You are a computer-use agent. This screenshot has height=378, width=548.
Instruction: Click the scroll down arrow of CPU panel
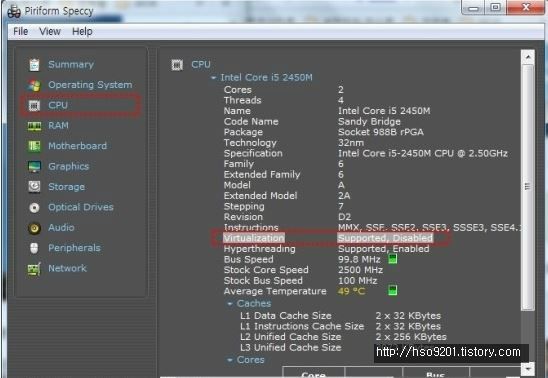pyautogui.click(x=528, y=369)
